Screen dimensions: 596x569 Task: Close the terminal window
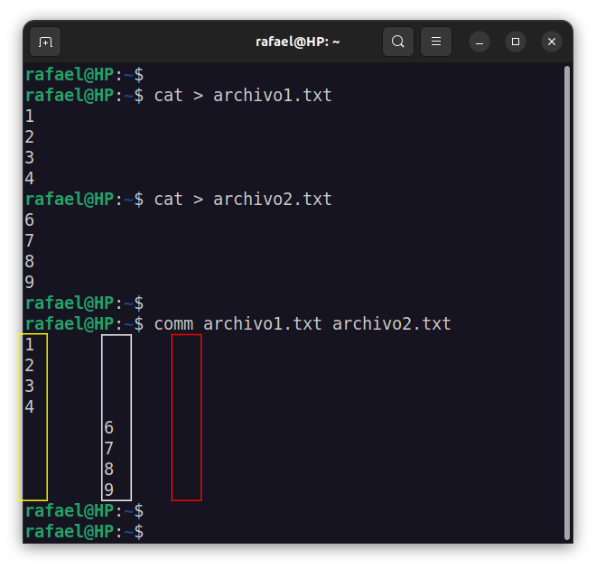(x=552, y=42)
